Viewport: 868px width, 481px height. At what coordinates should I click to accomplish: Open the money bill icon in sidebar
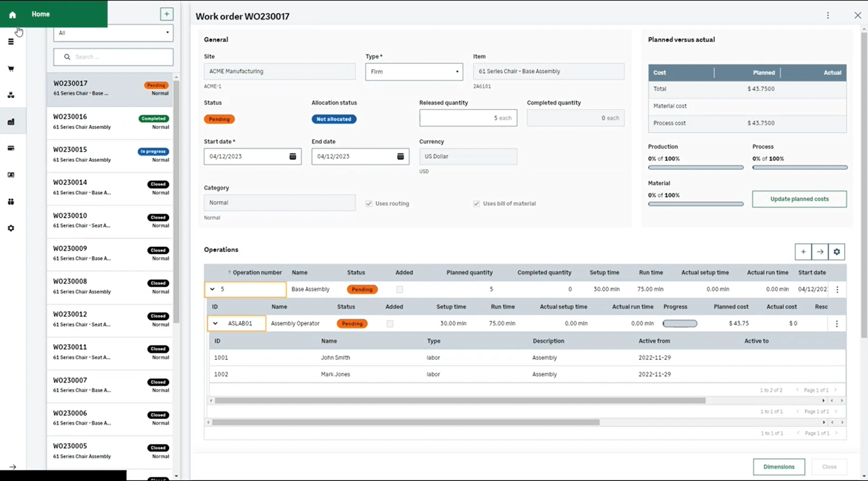click(11, 175)
